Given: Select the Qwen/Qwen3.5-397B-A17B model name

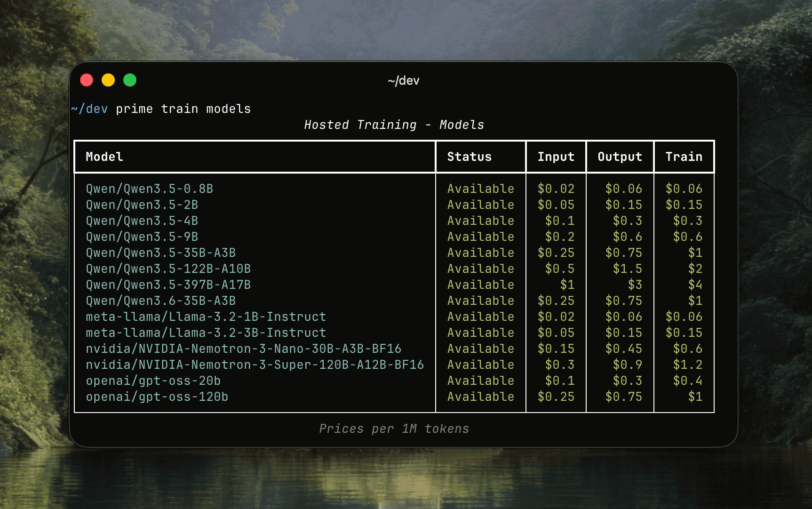Looking at the screenshot, I should click(168, 285).
